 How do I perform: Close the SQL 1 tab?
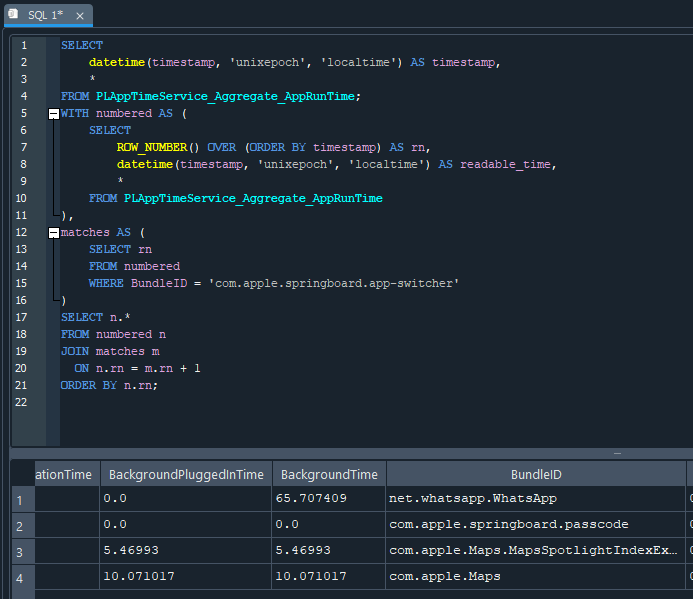click(x=80, y=16)
